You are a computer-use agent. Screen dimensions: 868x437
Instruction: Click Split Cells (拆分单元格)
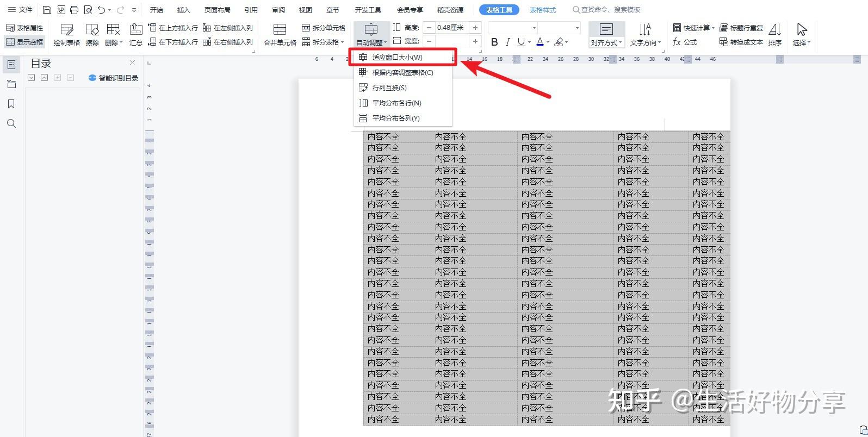(324, 28)
